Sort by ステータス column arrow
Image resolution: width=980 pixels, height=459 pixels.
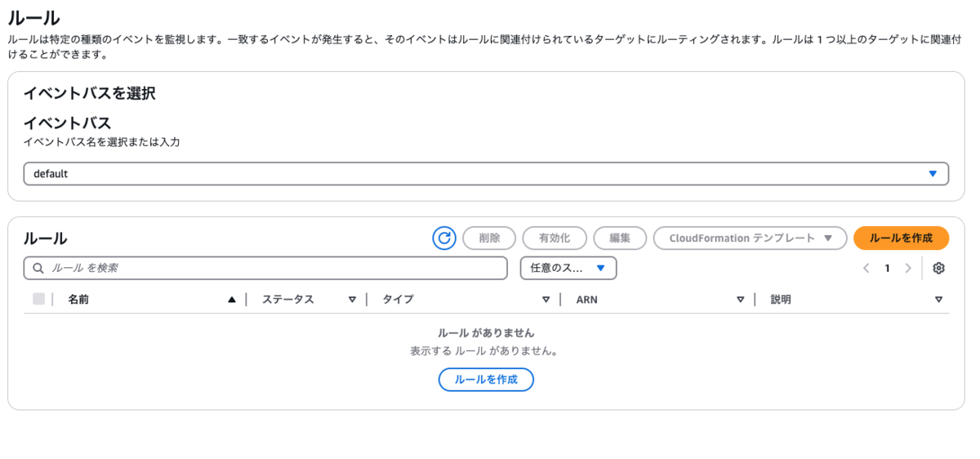coord(352,300)
